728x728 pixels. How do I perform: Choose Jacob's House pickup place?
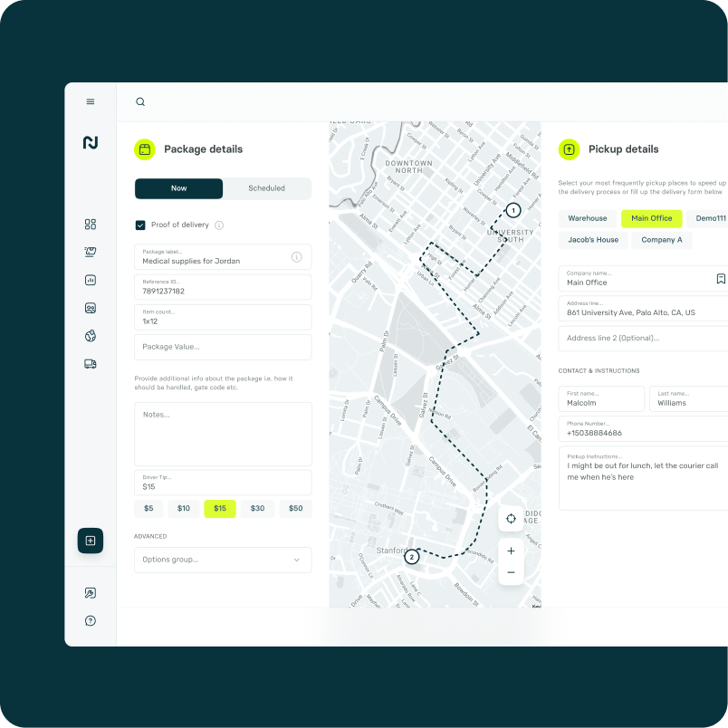pos(593,240)
